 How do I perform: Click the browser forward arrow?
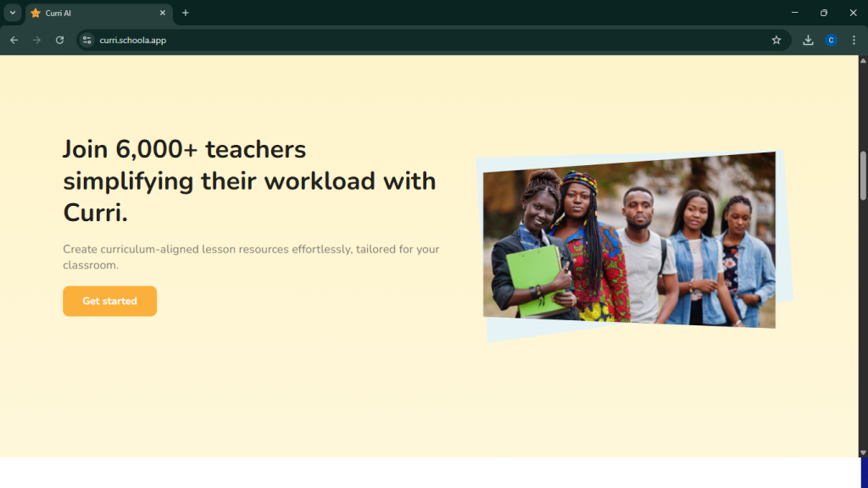36,40
